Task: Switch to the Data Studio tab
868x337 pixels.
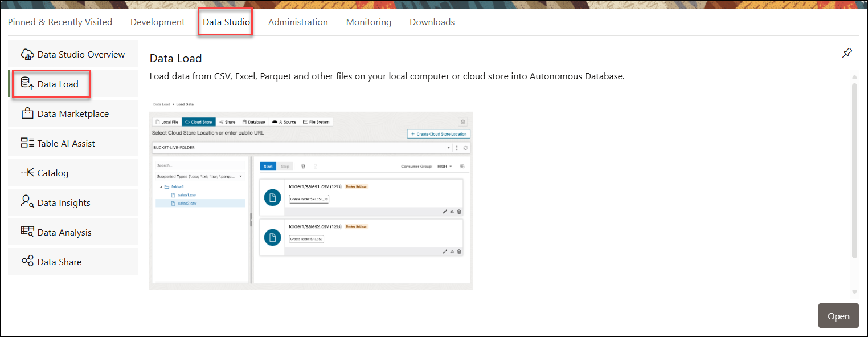Action: click(226, 22)
